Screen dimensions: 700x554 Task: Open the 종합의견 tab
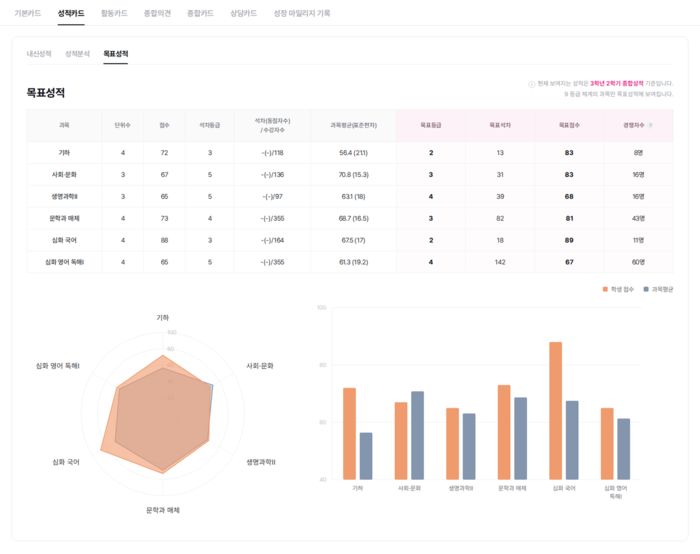(157, 13)
